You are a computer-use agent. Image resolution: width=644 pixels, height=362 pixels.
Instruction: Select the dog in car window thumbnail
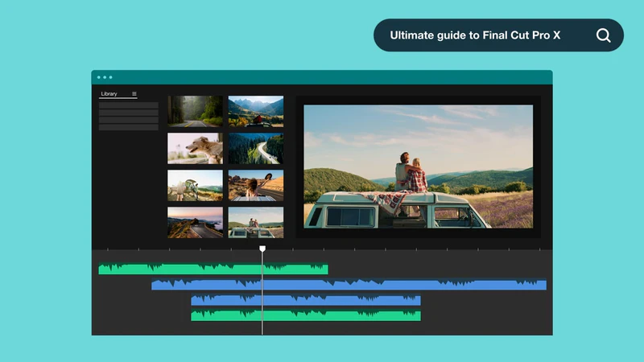195,148
